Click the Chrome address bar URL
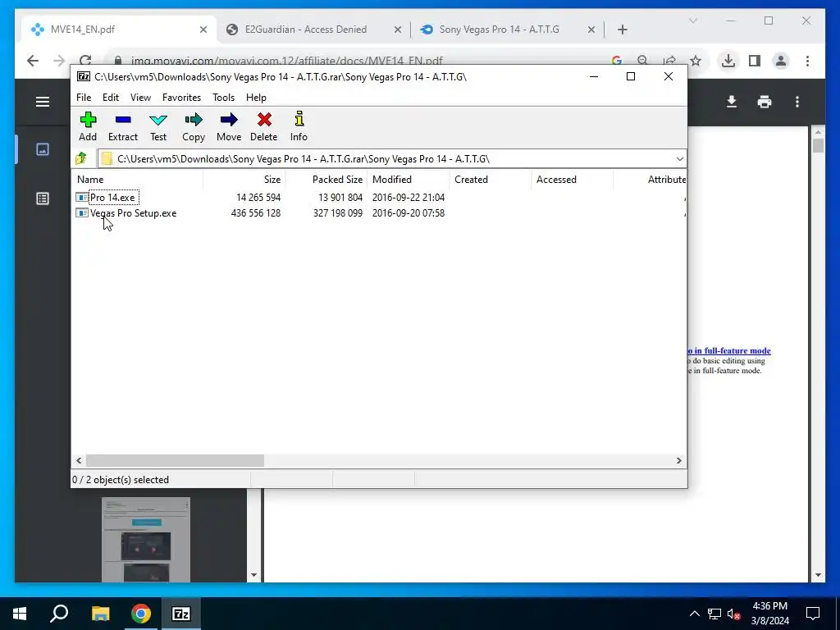The width and height of the screenshot is (840, 630). (x=286, y=61)
